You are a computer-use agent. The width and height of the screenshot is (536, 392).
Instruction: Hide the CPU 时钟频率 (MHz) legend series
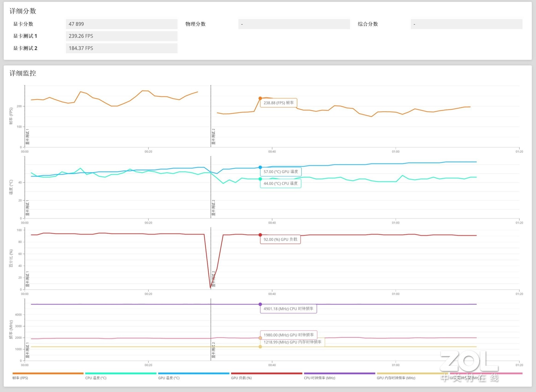(x=319, y=378)
